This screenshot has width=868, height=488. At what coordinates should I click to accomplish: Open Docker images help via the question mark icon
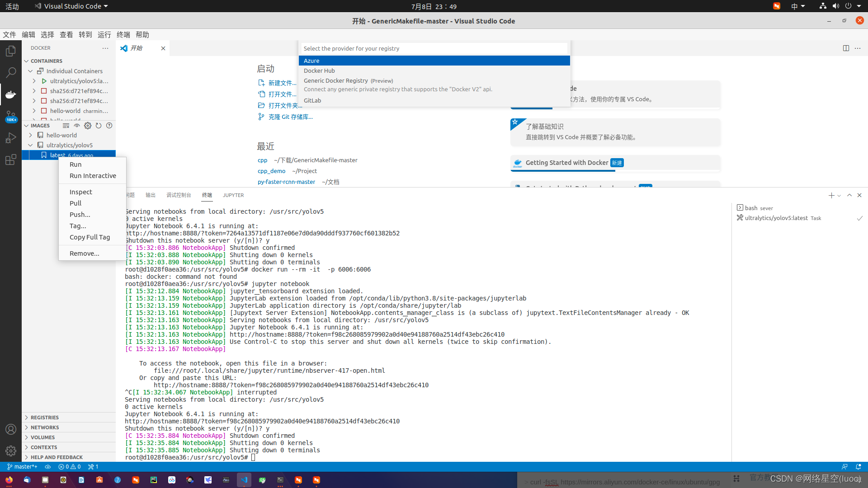coord(109,126)
